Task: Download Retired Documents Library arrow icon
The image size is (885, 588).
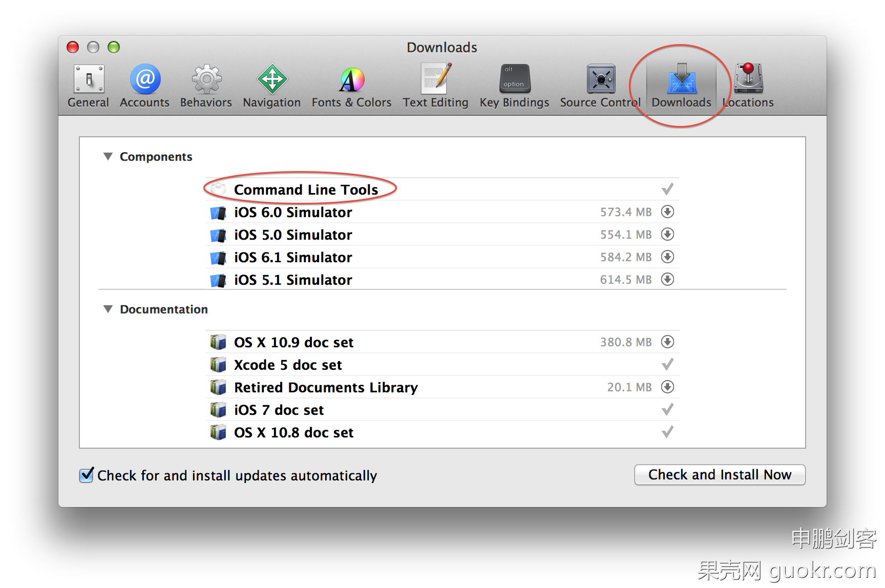Action: pos(667,387)
